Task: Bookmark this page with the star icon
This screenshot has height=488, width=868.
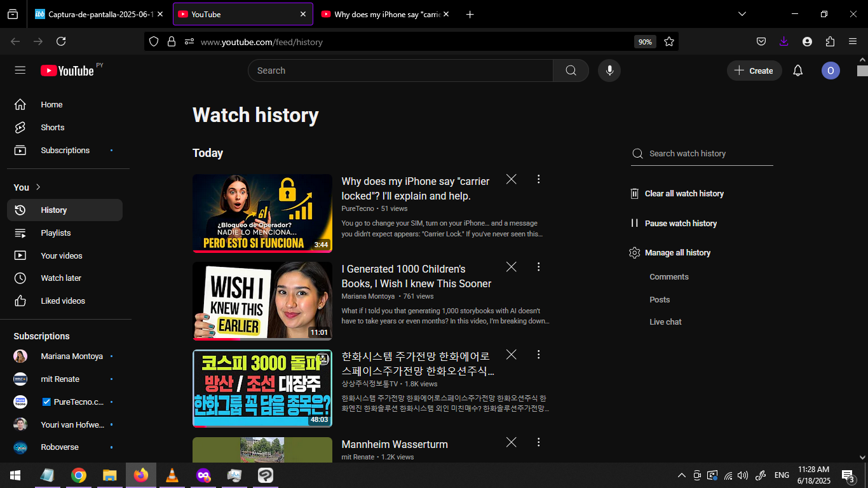Action: (x=669, y=41)
